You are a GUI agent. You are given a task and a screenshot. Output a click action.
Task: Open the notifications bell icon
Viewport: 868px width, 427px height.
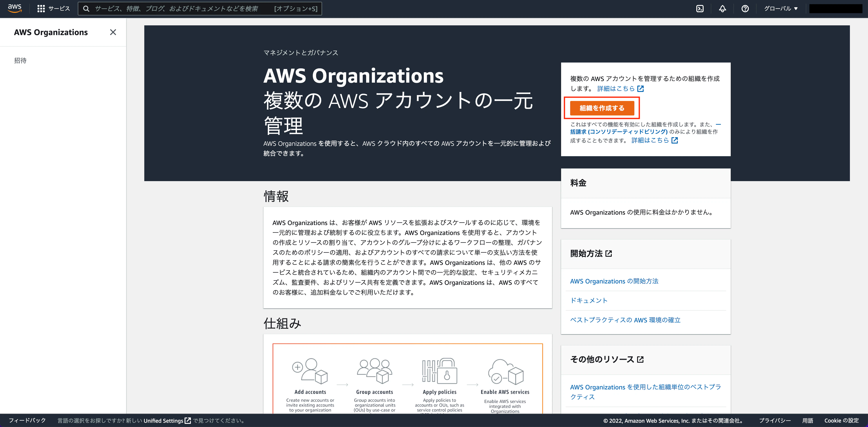coord(722,9)
